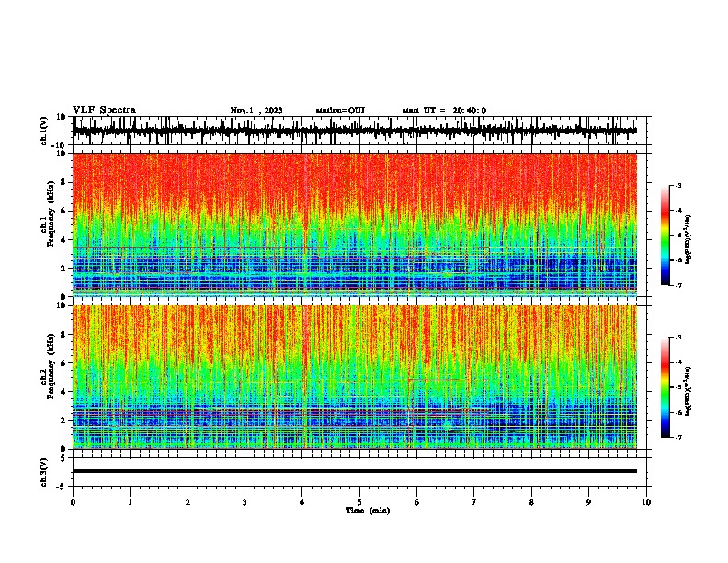Viewport: 728px width, 563px height.
Task: Click the "-7" label on ch.2 colorbar
Action: pos(677,438)
